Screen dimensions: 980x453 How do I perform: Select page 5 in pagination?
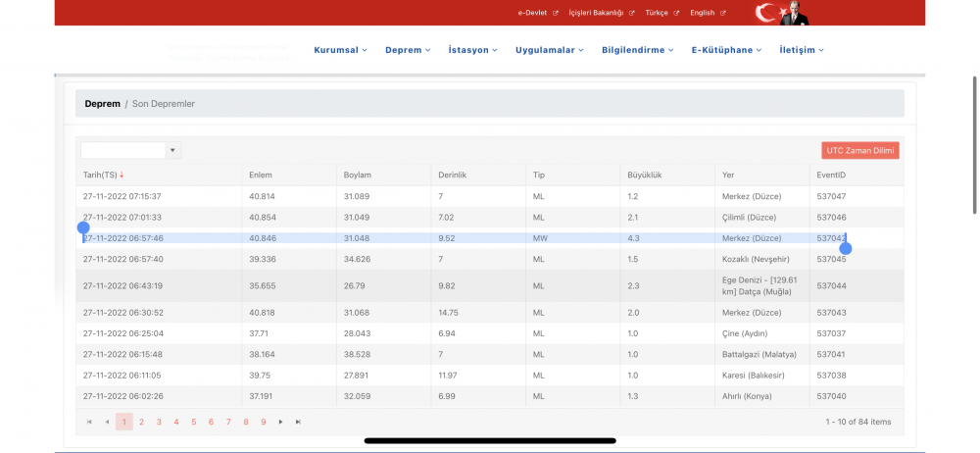point(194,422)
